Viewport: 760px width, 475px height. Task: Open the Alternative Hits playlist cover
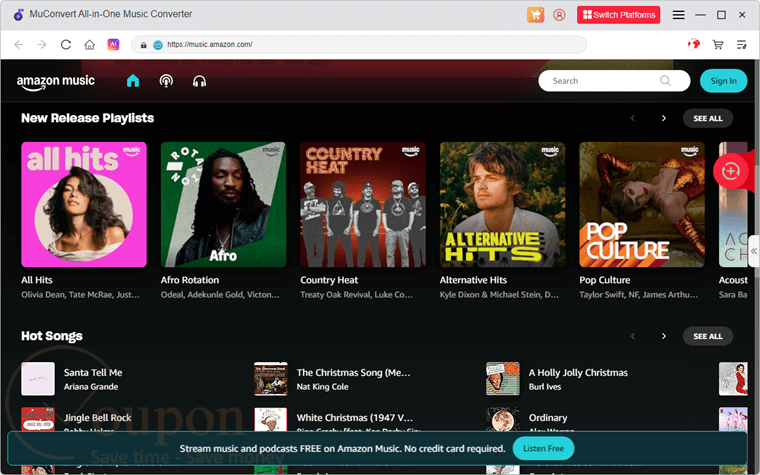(x=503, y=205)
